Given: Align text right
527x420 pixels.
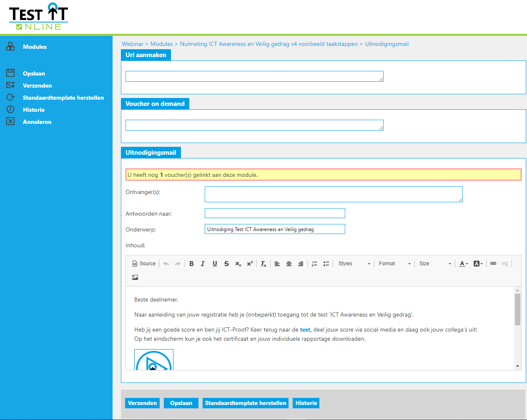Looking at the screenshot, I should tap(301, 264).
